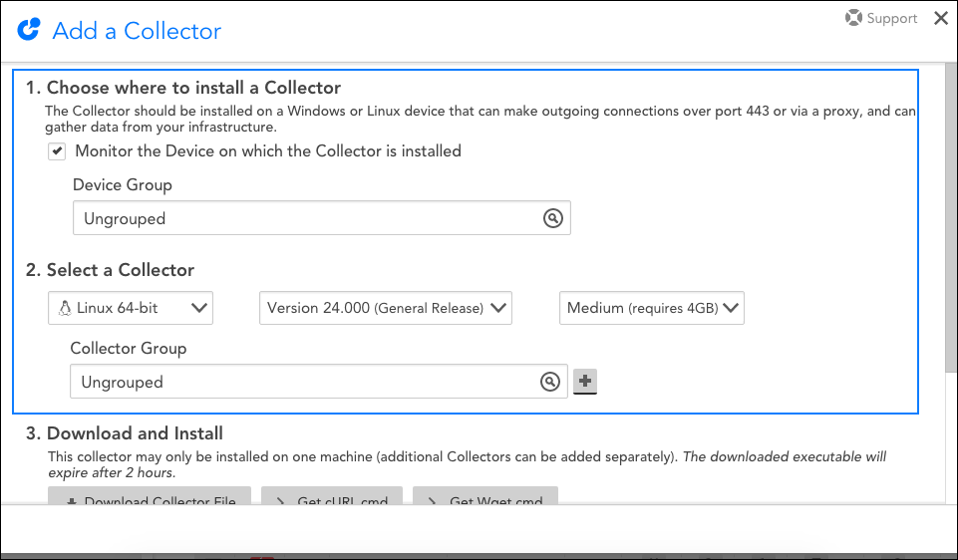The width and height of the screenshot is (958, 560).
Task: Click the Linux penguin icon in OS dropdown
Action: (65, 308)
